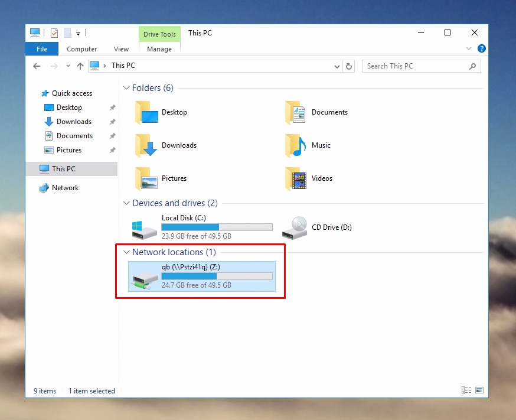Collapse the Devices and drives group

click(126, 203)
